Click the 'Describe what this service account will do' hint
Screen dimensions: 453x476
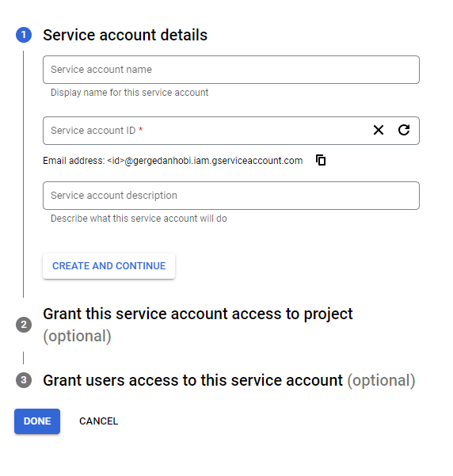(x=139, y=219)
